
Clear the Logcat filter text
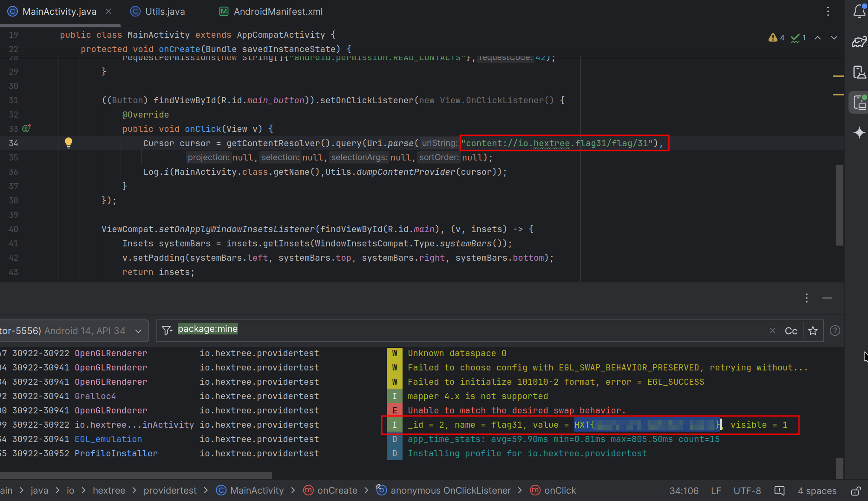[772, 331]
